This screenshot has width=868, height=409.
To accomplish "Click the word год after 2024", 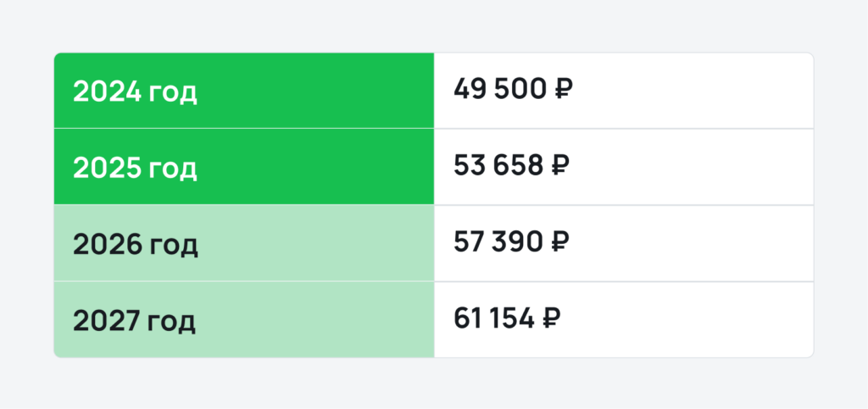I will click(172, 93).
